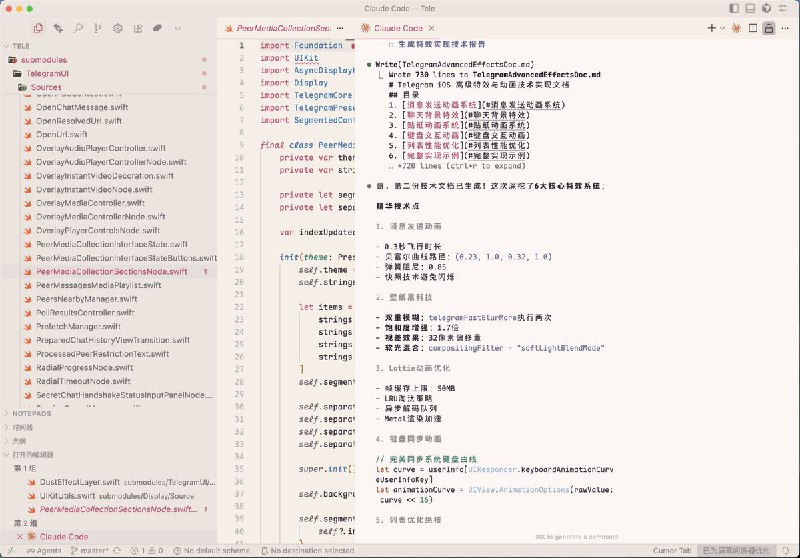Open the Explorer view icon
The width and height of the screenshot is (800, 558).
[x=38, y=29]
